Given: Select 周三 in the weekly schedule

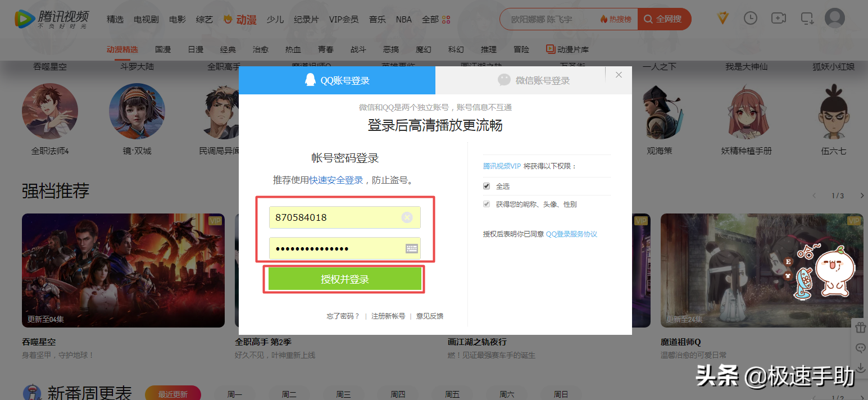Looking at the screenshot, I should click(x=343, y=394).
